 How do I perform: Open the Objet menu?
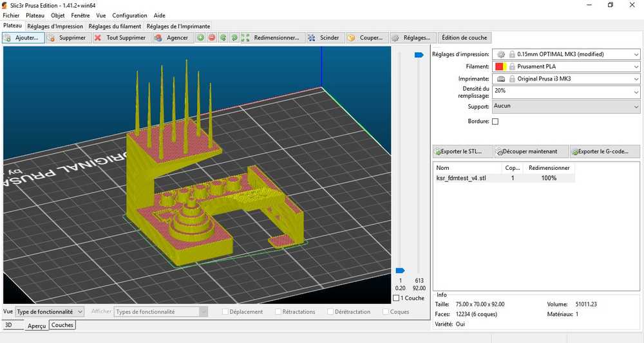point(58,15)
